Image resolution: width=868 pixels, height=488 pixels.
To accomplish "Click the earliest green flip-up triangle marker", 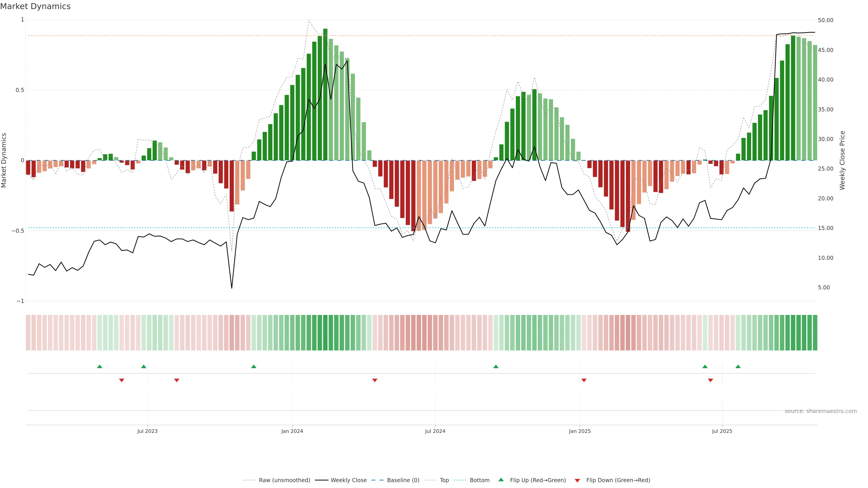I will 99,366.
